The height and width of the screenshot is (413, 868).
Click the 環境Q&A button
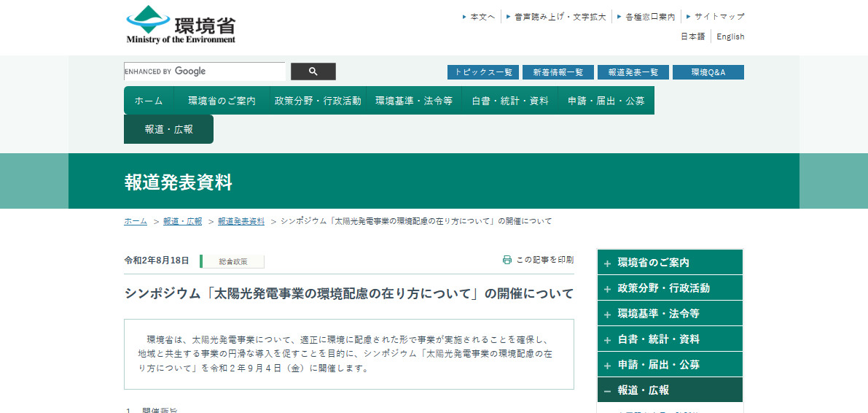pos(708,72)
